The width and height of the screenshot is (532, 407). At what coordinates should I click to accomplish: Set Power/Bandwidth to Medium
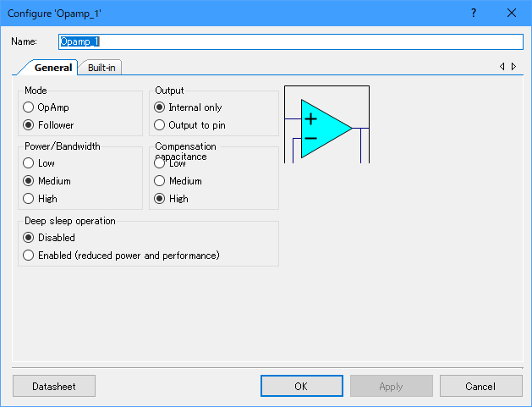29,181
